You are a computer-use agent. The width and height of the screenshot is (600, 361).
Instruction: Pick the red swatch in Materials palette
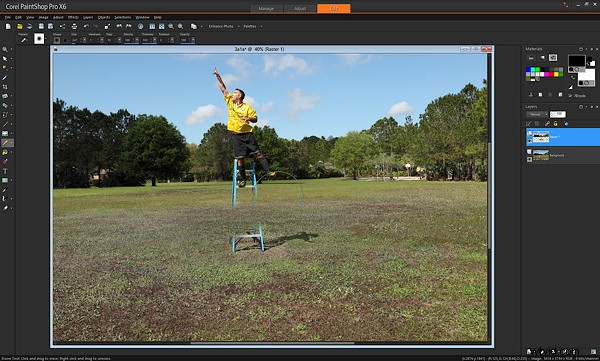click(x=551, y=74)
